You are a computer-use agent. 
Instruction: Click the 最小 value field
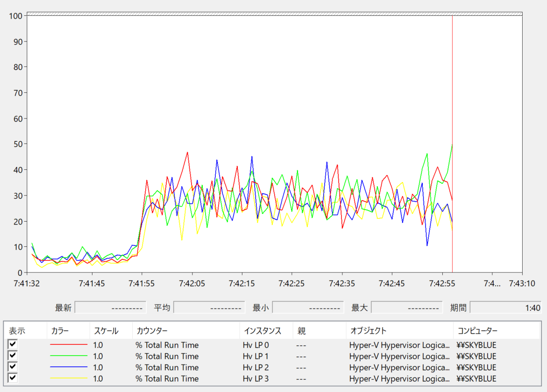point(308,308)
